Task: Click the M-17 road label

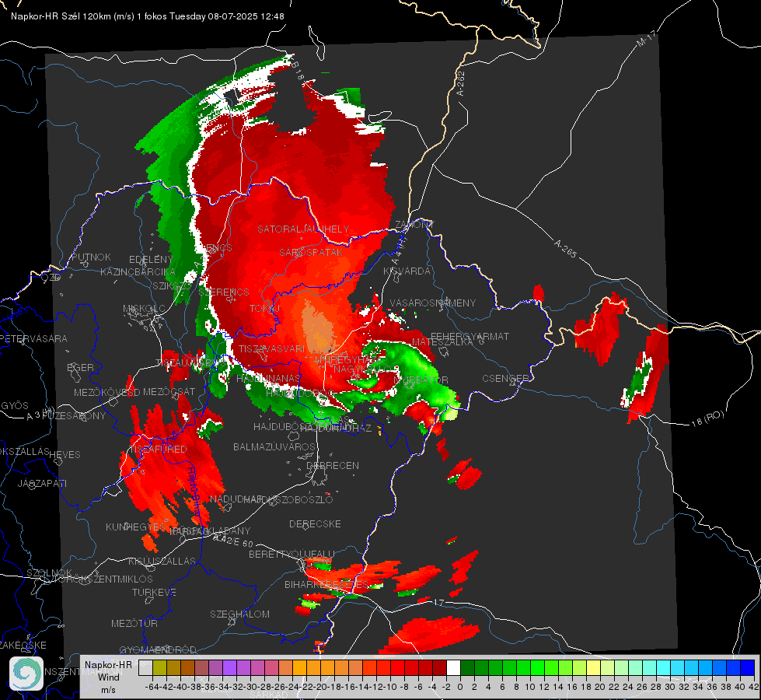Action: tap(646, 38)
